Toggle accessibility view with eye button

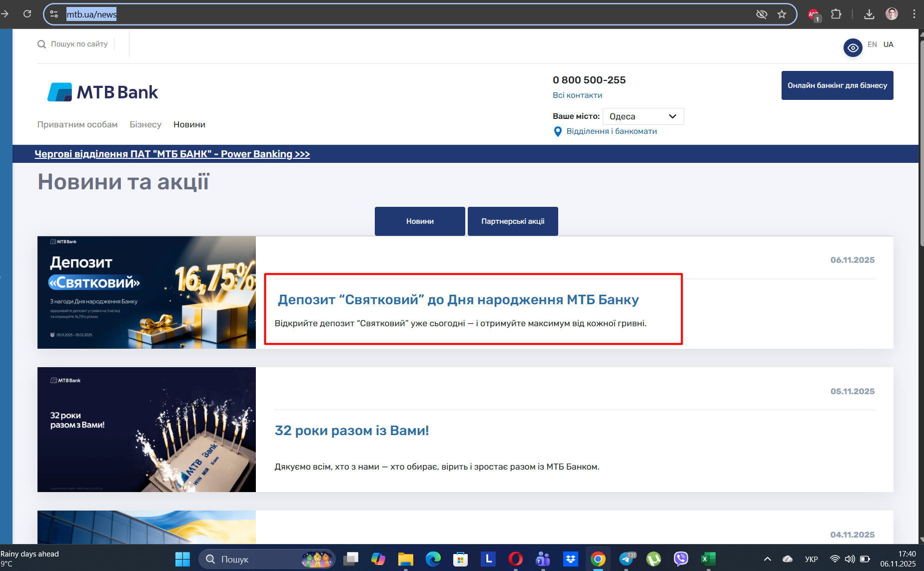click(x=853, y=48)
